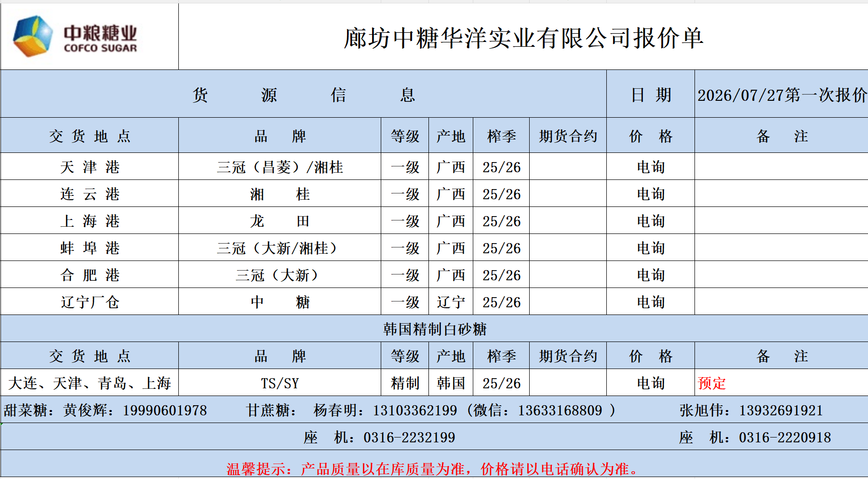Click the 一级 grade in the 天津港 row
This screenshot has width=868, height=479.
[405, 167]
